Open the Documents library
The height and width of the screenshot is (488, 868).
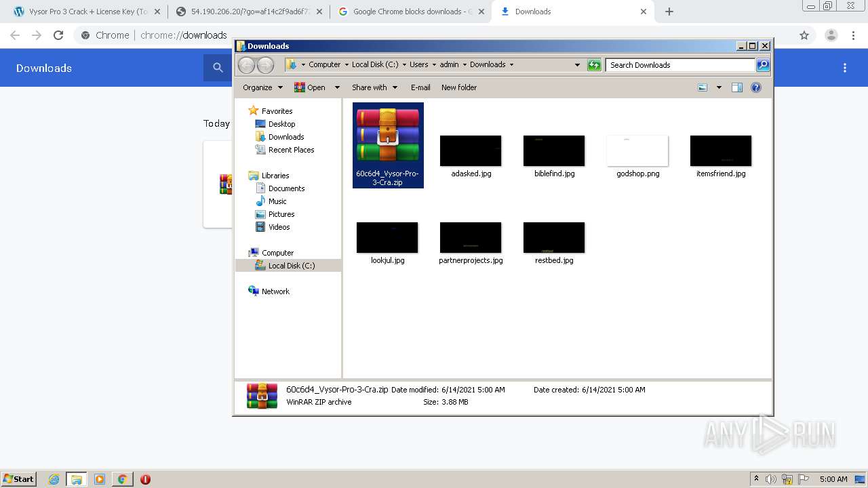coord(286,188)
